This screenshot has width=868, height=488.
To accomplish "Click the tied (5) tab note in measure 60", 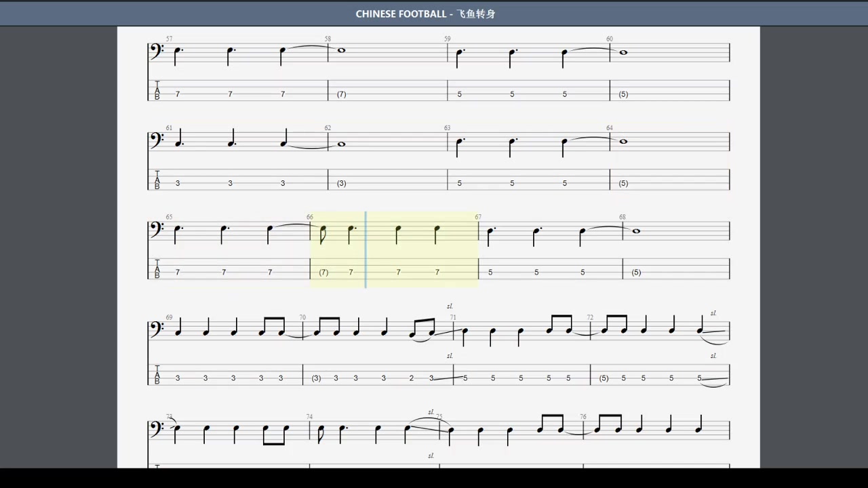I will pos(623,94).
